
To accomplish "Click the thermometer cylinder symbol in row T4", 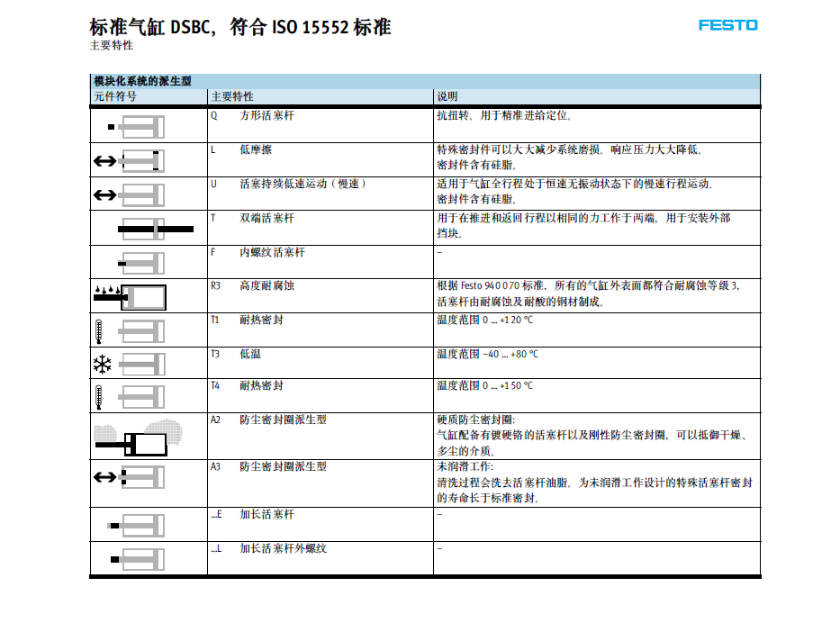I will click(129, 397).
